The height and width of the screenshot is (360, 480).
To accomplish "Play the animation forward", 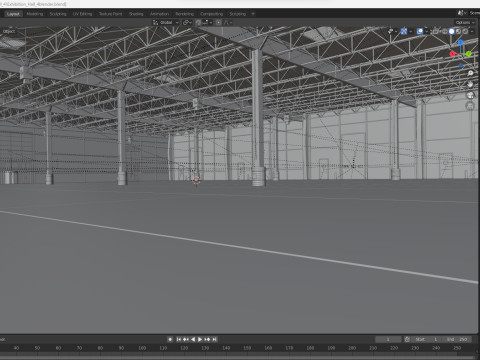I will click(x=200, y=339).
